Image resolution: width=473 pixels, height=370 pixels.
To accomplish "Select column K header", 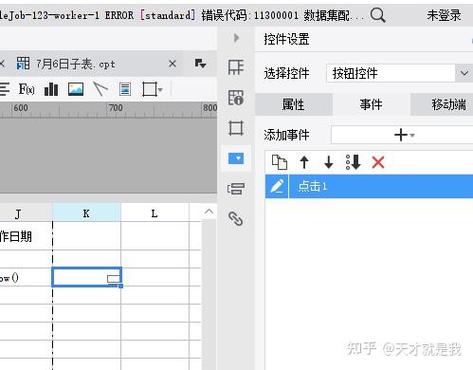I will point(86,213).
